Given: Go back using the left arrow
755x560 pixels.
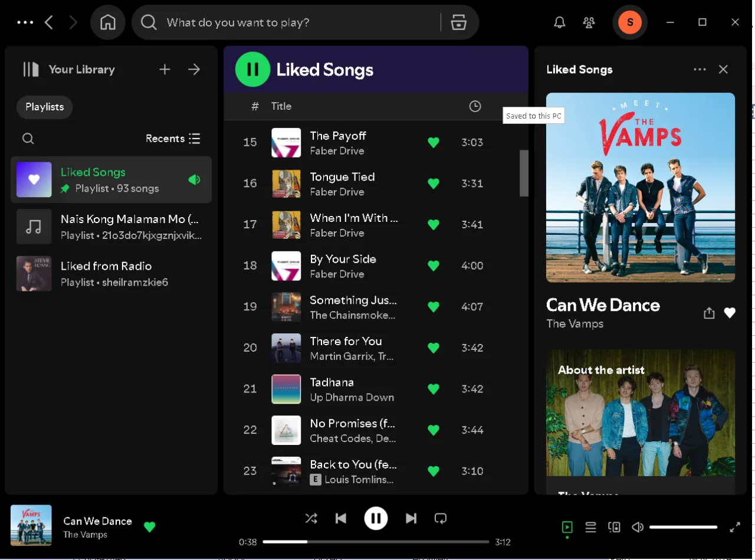Looking at the screenshot, I should point(49,22).
